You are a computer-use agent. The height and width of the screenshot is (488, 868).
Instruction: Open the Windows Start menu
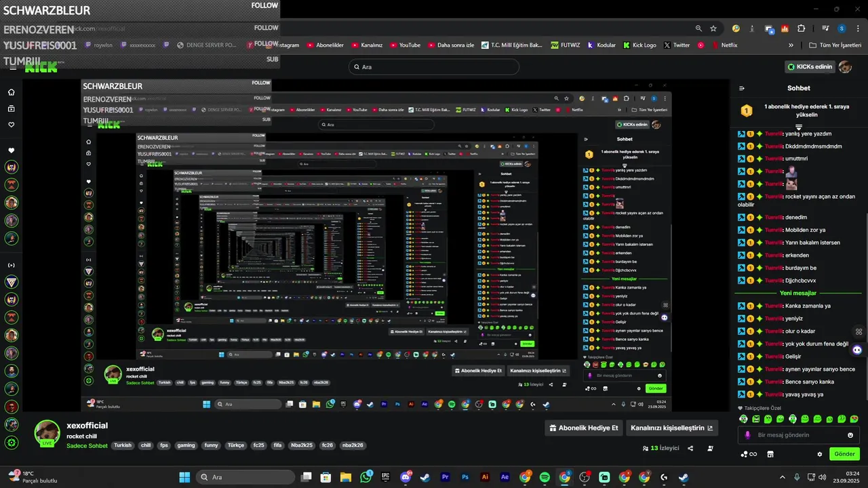pos(184,477)
